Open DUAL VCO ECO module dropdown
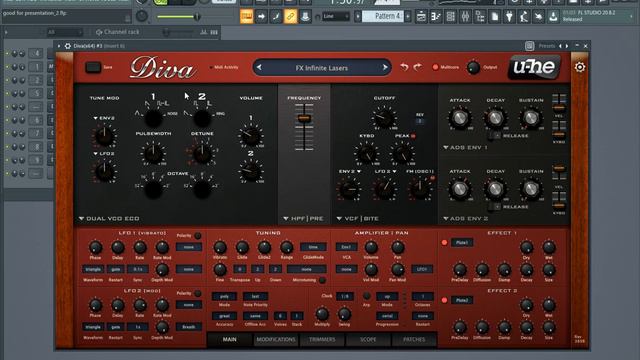640x360 pixels. 109,219
